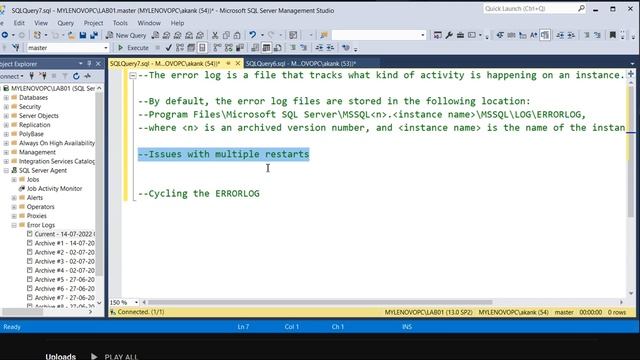Toggle the pin on the Object Explorer panel
Viewport: 640px width, 360px height.
[89, 64]
